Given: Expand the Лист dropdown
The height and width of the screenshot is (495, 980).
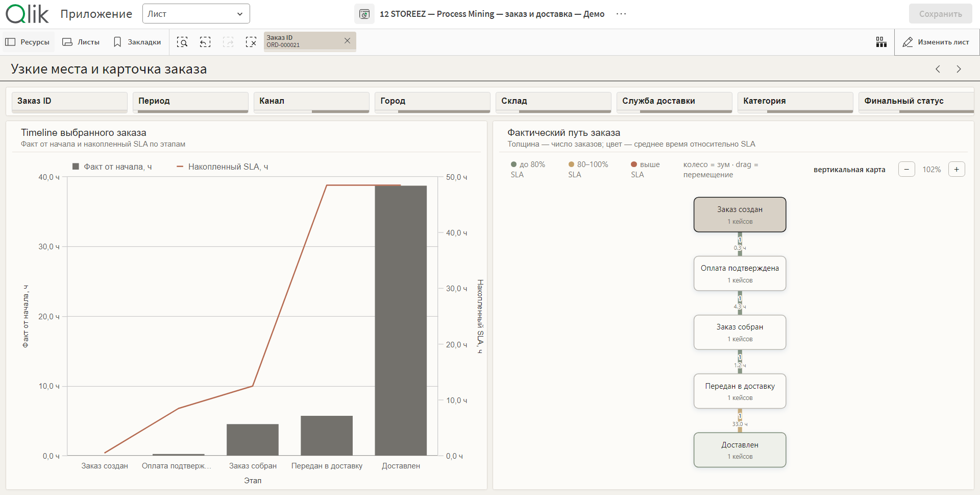Looking at the screenshot, I should coord(196,14).
